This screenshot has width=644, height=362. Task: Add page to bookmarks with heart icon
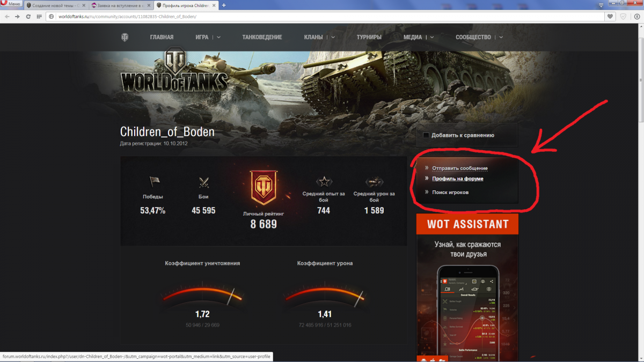(610, 17)
